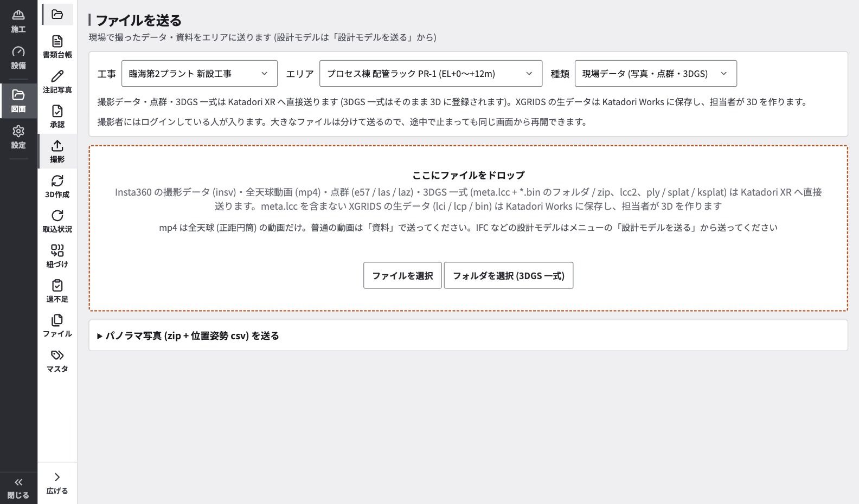
Task: Open the 施工 section with helmet icon
Action: coord(18,21)
